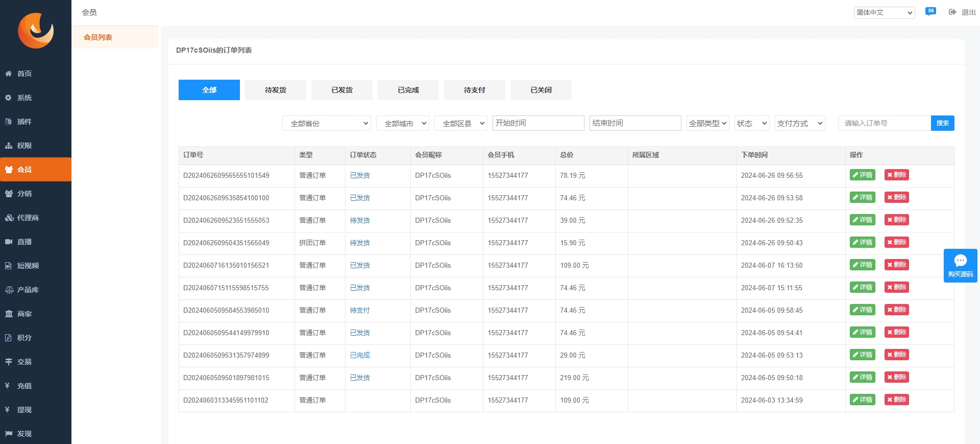Open the 商家 merchant bank icon
The height and width of the screenshot is (444, 980).
9,314
